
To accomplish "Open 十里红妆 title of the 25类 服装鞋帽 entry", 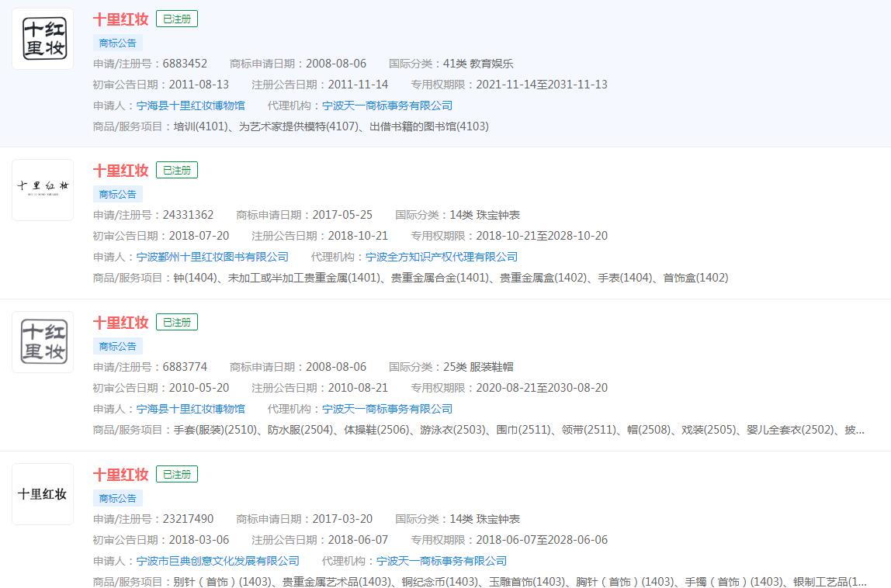I will tap(120, 322).
